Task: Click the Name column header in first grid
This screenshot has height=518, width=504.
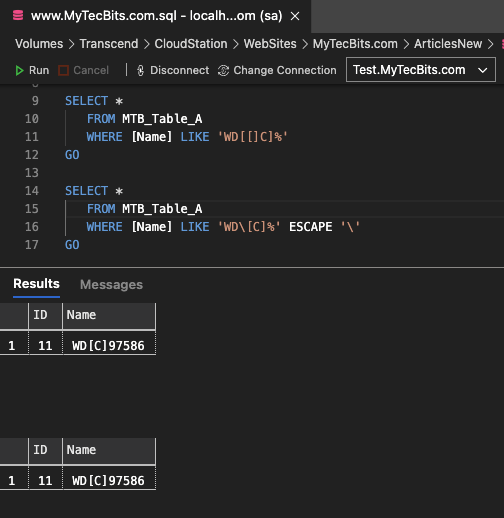Action: 109,316
